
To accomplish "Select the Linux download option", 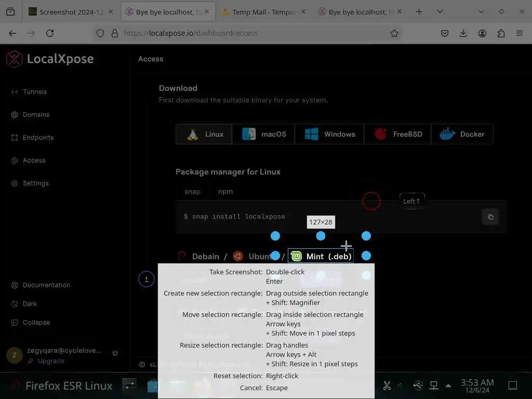I will pyautogui.click(x=204, y=135).
